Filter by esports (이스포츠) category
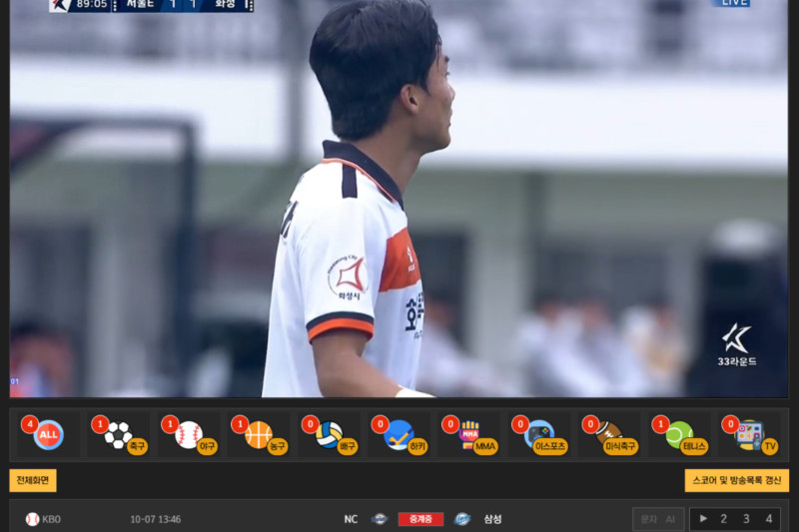Viewport: 799px width, 532px height. point(540,434)
